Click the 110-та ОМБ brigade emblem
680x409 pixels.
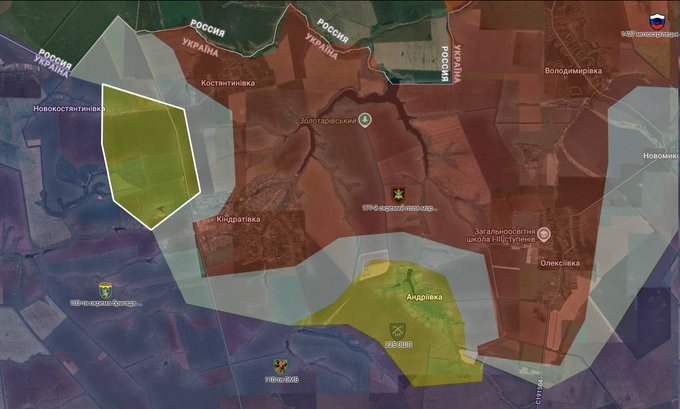[280, 367]
